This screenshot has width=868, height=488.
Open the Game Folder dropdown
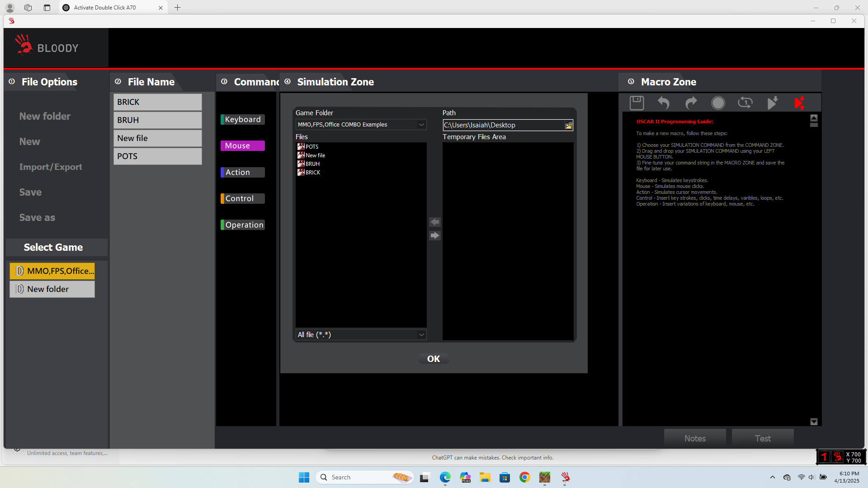click(x=421, y=125)
